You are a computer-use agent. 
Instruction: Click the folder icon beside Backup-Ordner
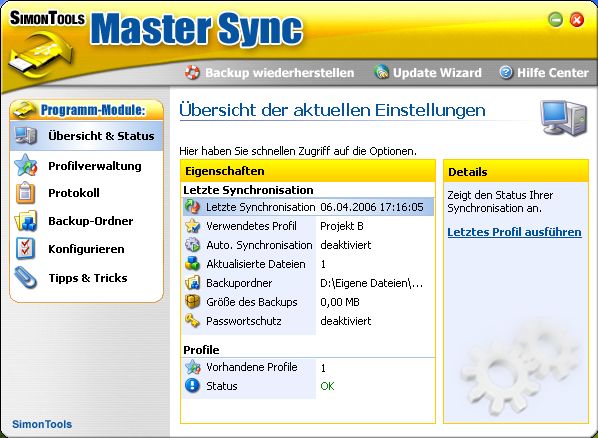click(x=26, y=221)
